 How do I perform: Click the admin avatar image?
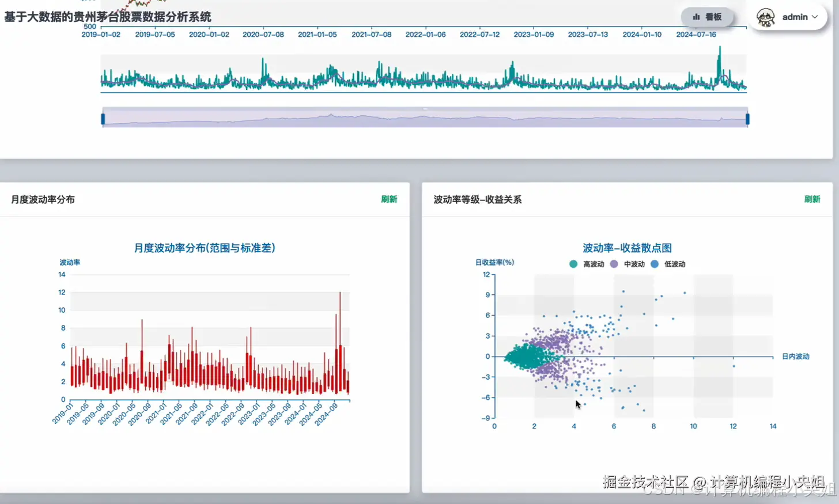click(766, 17)
